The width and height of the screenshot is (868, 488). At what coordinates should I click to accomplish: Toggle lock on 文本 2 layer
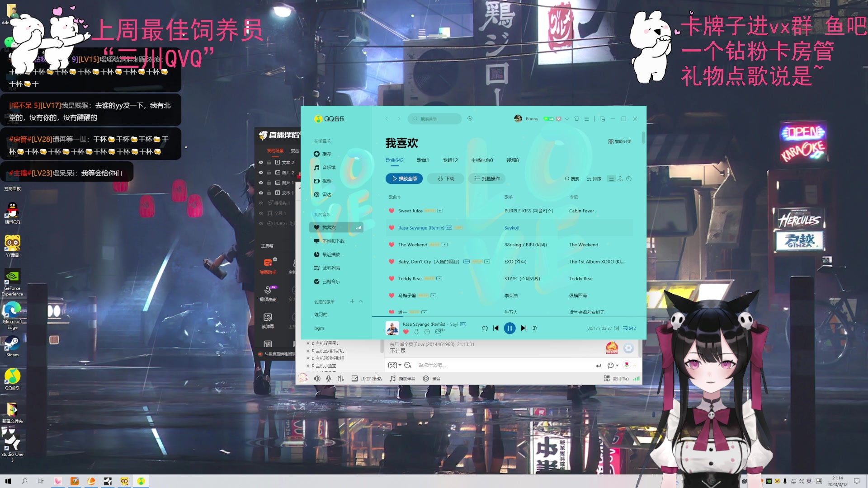pyautogui.click(x=269, y=162)
